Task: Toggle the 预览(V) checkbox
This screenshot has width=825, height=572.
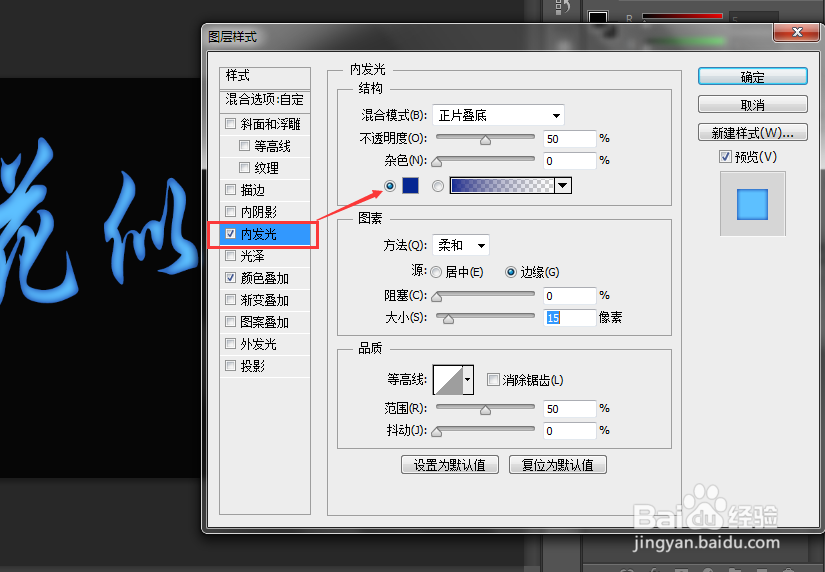Action: 726,156
